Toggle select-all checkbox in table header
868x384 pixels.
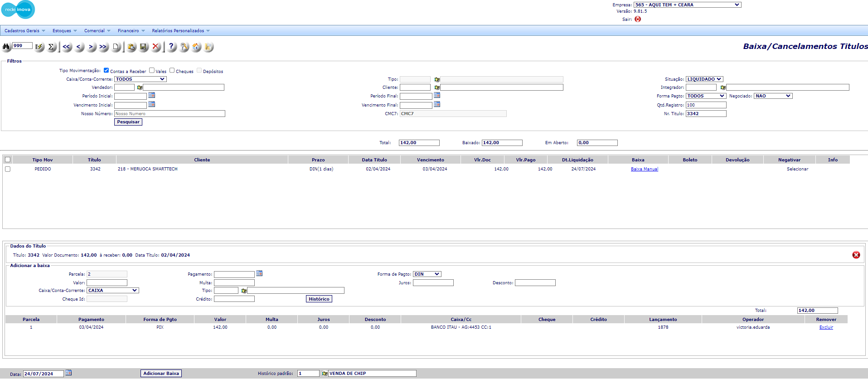(8, 160)
